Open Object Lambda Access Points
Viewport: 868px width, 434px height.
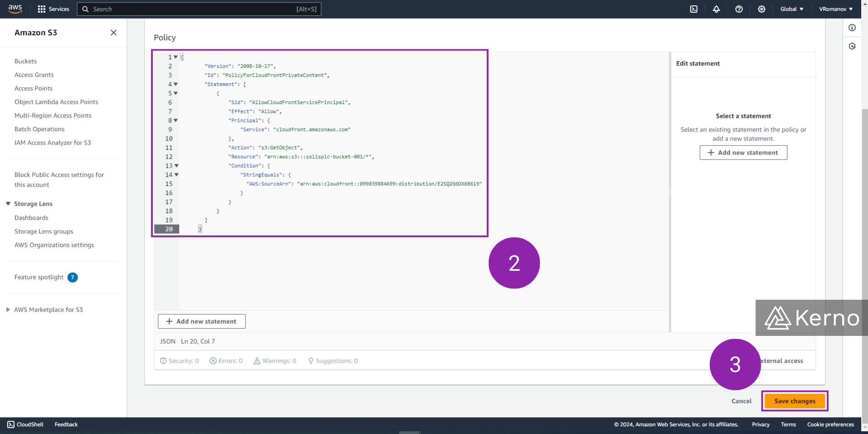point(56,102)
